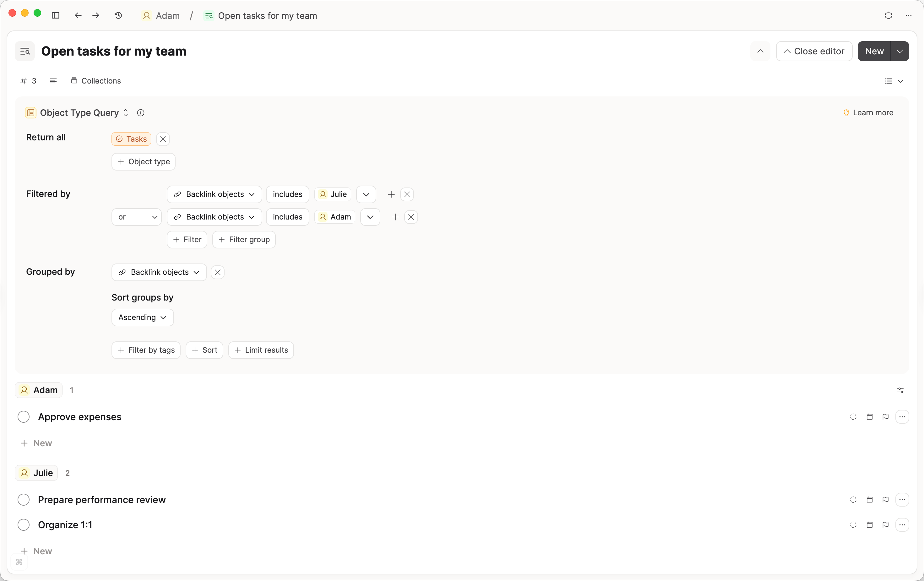Mark Approve expenses as complete
The width and height of the screenshot is (924, 581).
point(24,417)
